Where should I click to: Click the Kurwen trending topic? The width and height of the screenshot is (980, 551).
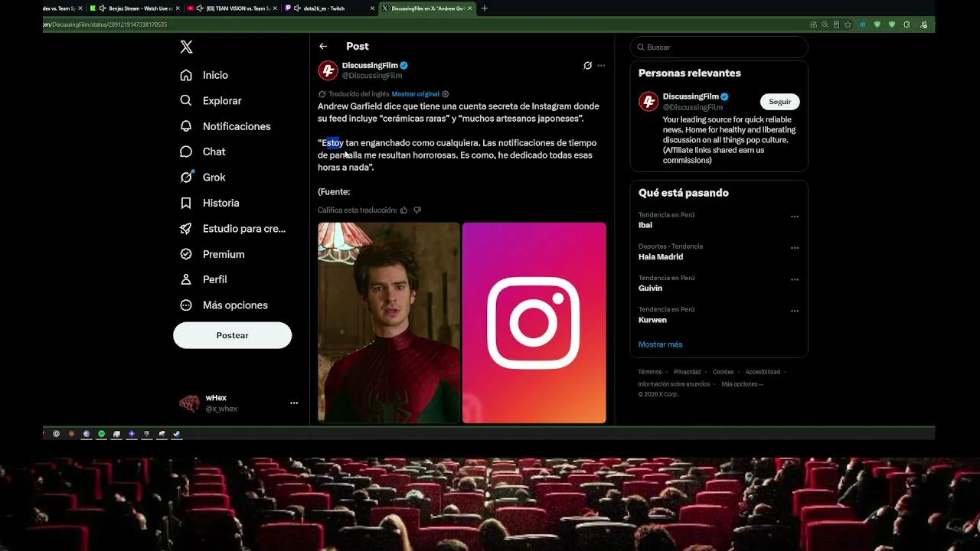pyautogui.click(x=652, y=320)
